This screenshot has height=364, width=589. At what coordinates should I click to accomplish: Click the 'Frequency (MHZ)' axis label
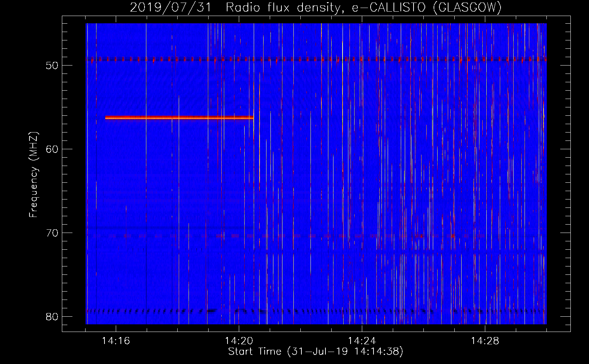[33, 175]
